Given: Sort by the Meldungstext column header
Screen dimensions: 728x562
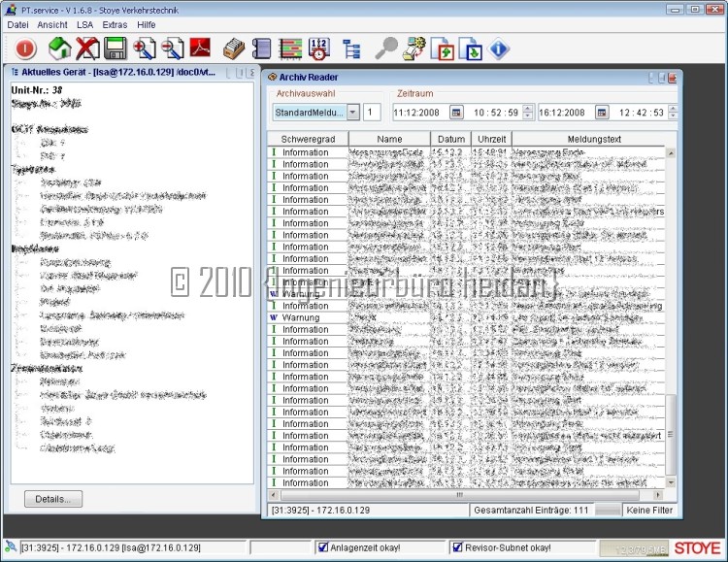Looking at the screenshot, I should tap(594, 139).
